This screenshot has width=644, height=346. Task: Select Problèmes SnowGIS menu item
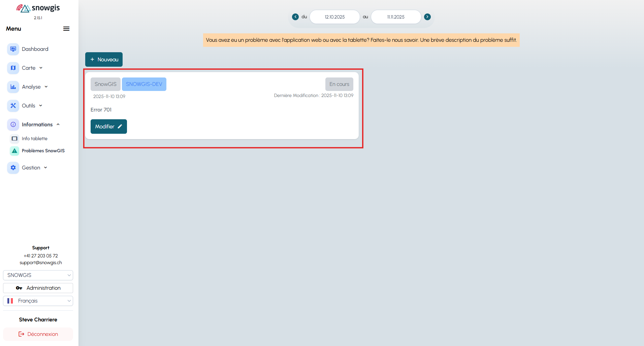pyautogui.click(x=43, y=151)
